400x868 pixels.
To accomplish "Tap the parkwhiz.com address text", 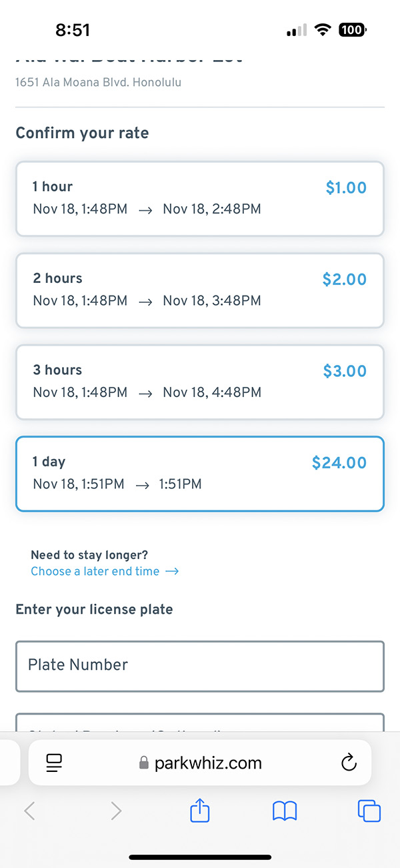I will point(208,763).
